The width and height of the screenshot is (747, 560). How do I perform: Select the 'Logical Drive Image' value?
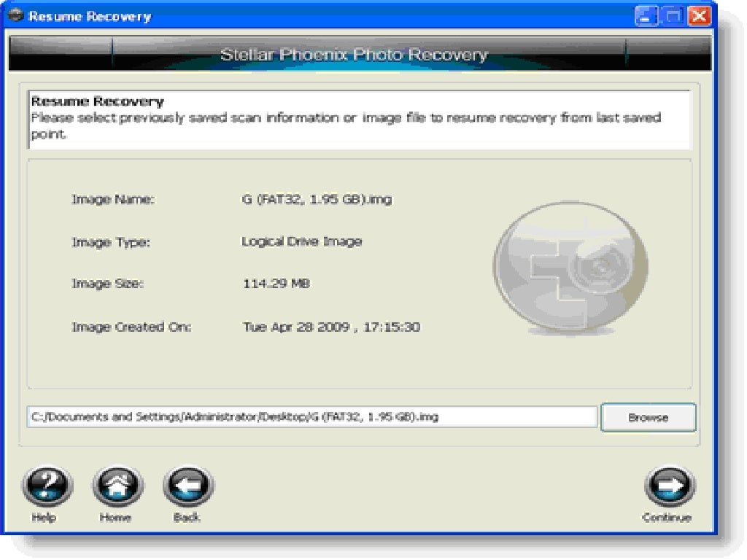click(301, 241)
